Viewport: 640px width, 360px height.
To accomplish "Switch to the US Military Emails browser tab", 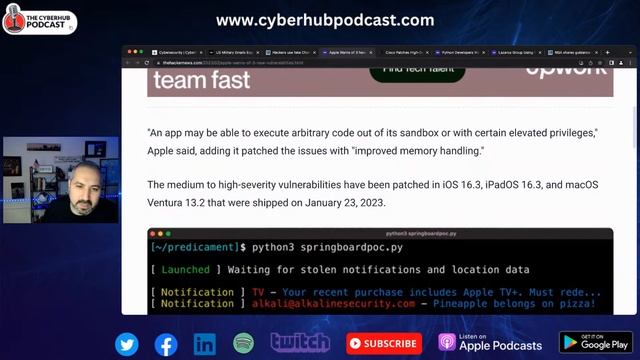I will [233, 52].
